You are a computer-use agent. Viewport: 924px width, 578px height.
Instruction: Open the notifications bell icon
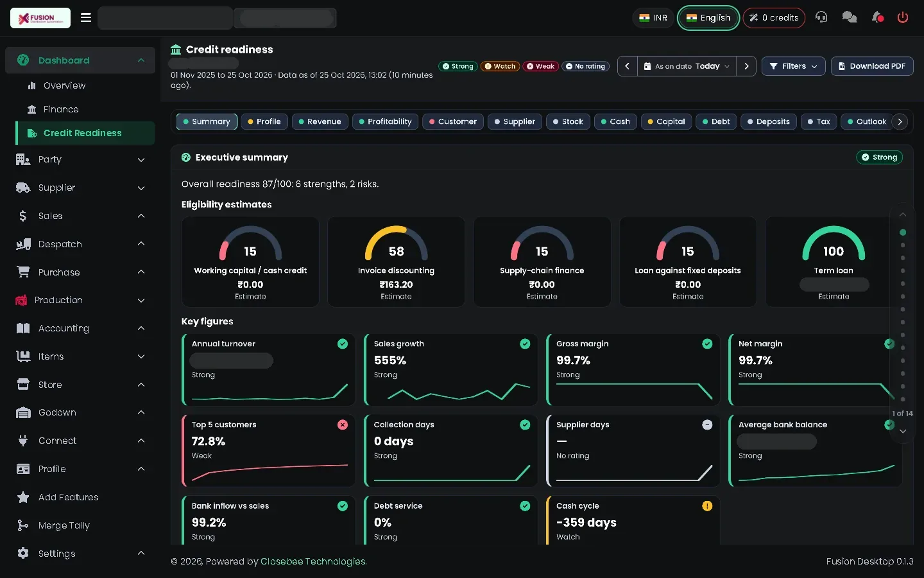pos(877,17)
